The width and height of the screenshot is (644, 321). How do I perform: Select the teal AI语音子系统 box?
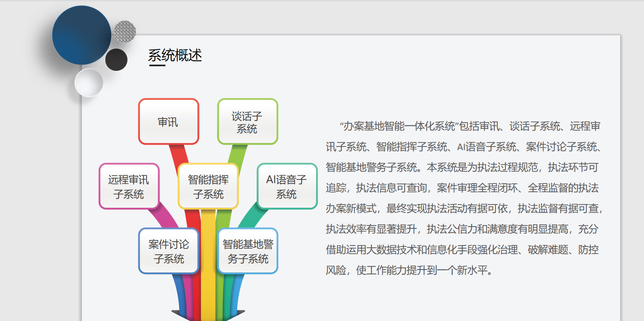pyautogui.click(x=287, y=186)
